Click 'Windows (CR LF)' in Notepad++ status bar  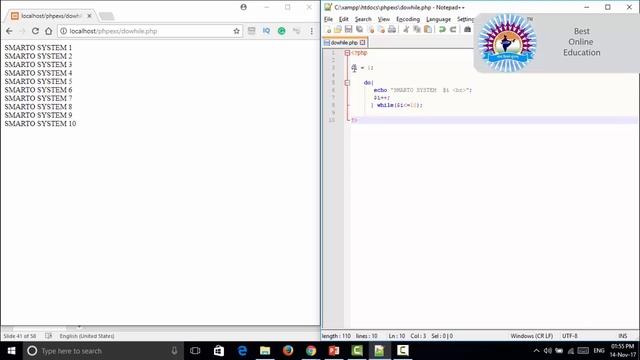(x=531, y=336)
